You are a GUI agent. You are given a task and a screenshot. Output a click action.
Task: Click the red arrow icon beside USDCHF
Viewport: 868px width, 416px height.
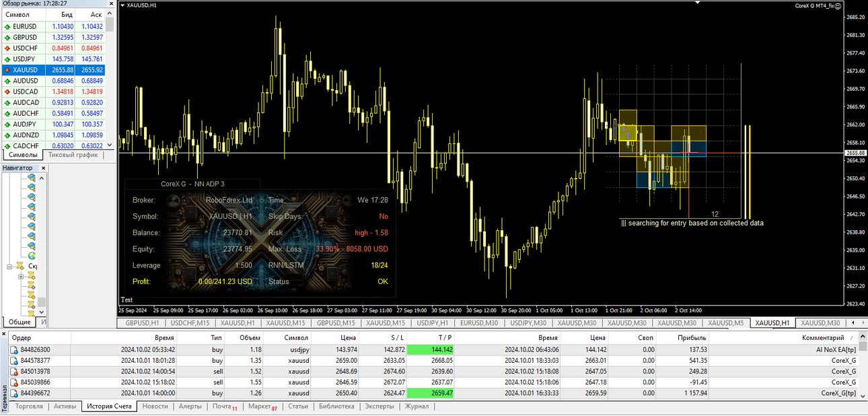pos(7,48)
